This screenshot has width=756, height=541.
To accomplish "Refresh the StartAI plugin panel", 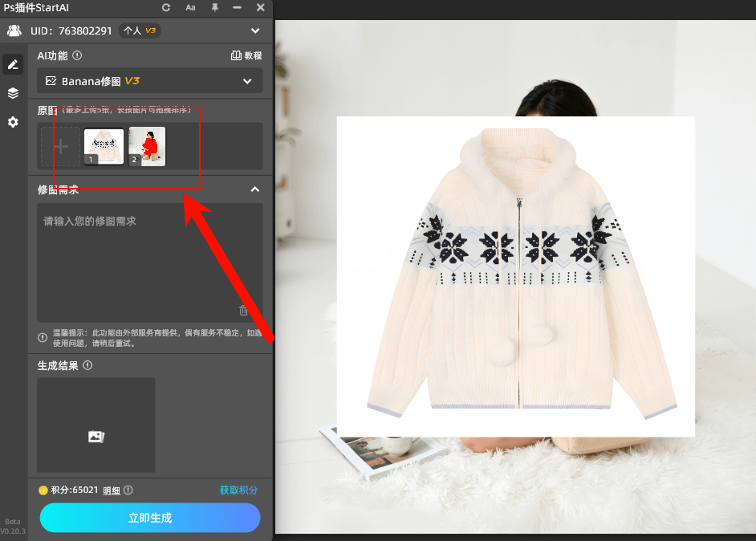I will tap(165, 8).
